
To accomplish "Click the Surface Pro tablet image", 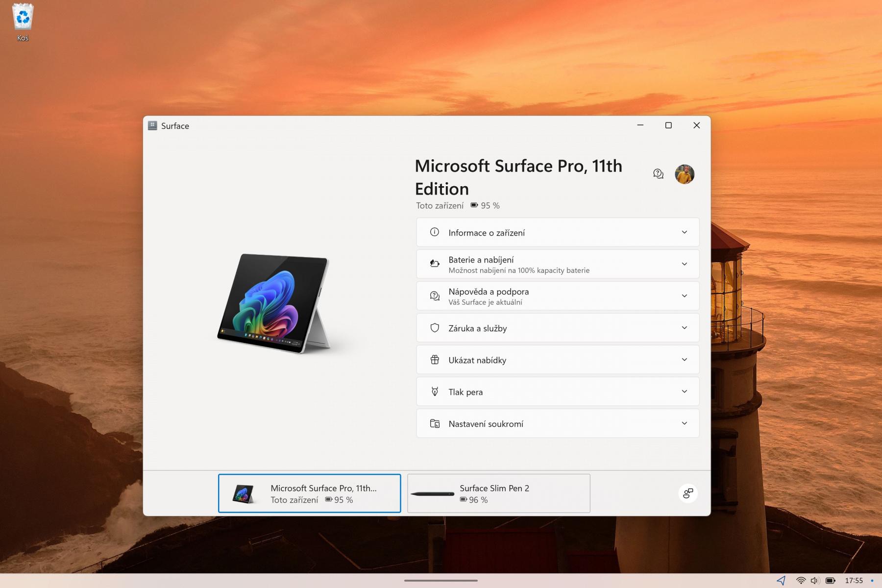I will coord(274,303).
